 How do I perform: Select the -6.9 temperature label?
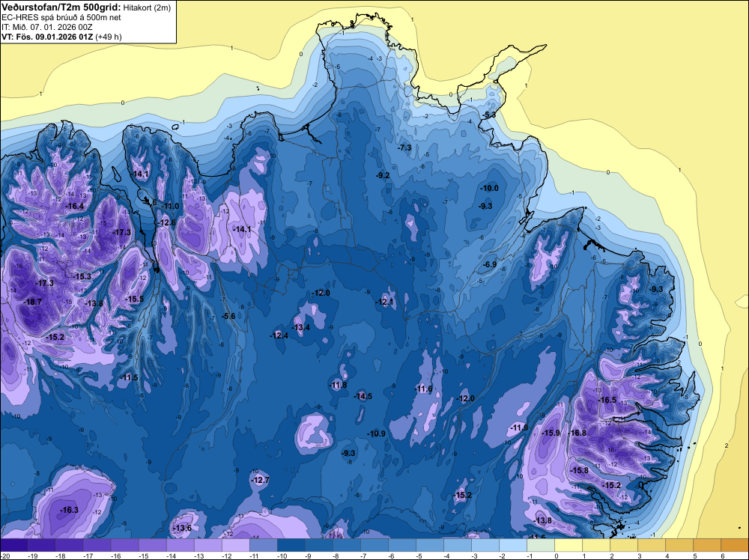[x=490, y=264]
